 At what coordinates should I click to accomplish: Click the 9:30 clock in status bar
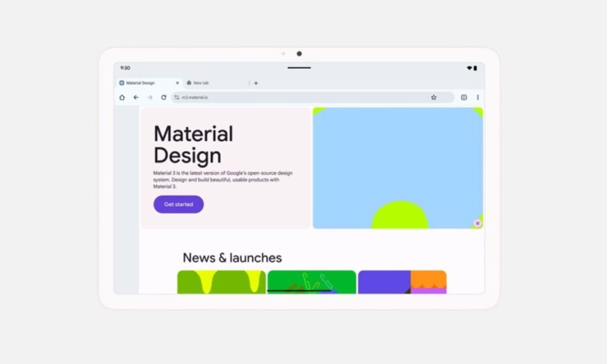point(125,68)
